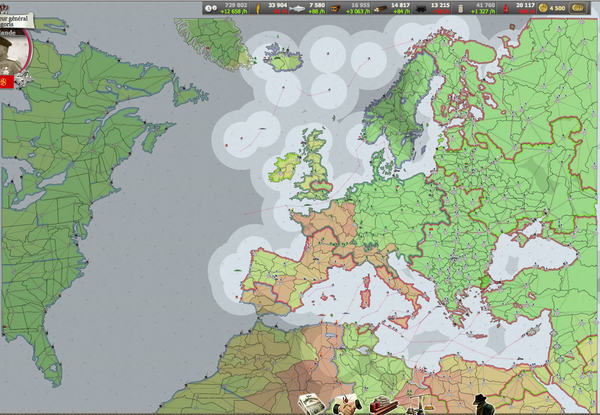Select Iceland on the map

(284, 60)
